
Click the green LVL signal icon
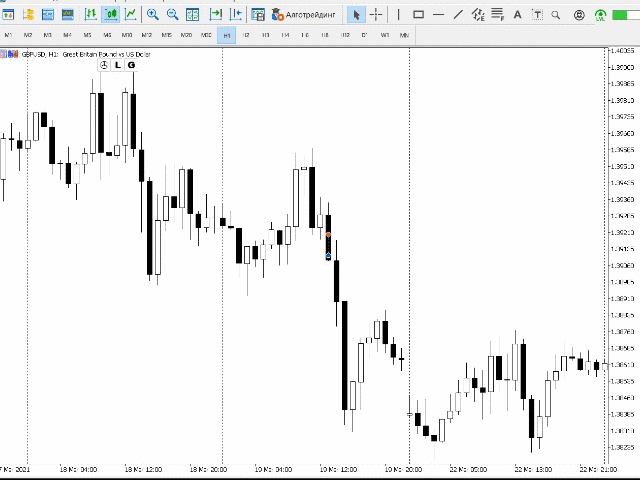[600, 16]
